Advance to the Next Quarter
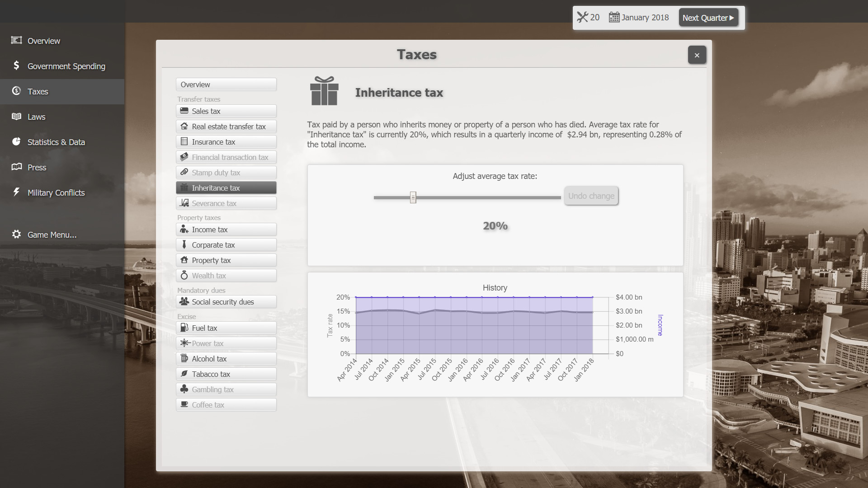The height and width of the screenshot is (488, 868). point(708,18)
